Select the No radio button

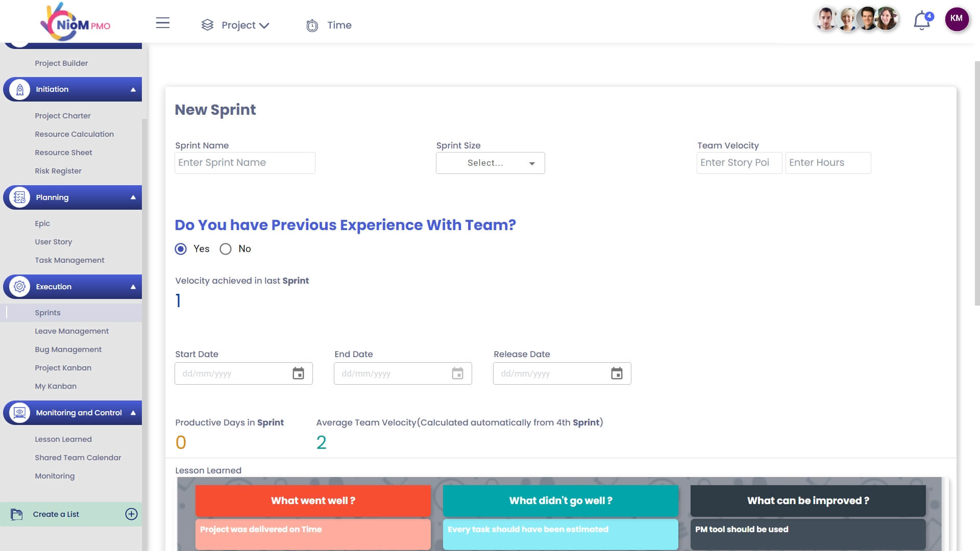226,249
